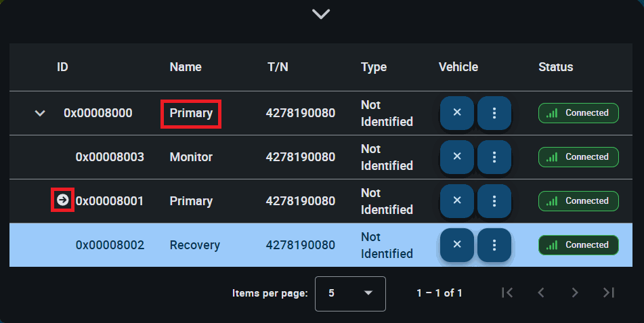Click the Connected status badge for Recovery
The image size is (644, 323).
578,244
